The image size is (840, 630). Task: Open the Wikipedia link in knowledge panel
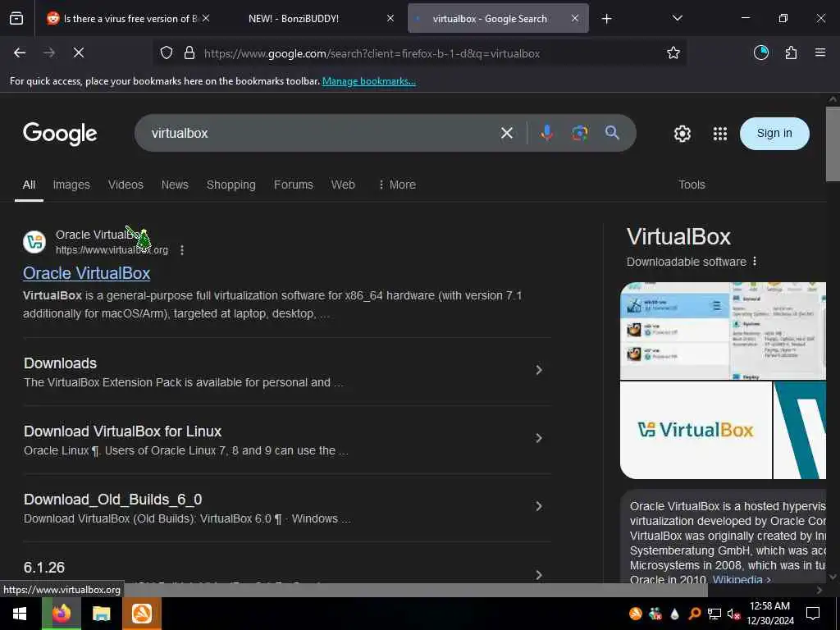742,579
